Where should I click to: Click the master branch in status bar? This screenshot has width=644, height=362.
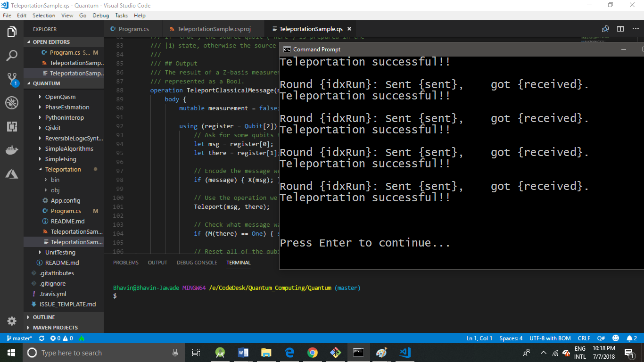(x=19, y=338)
